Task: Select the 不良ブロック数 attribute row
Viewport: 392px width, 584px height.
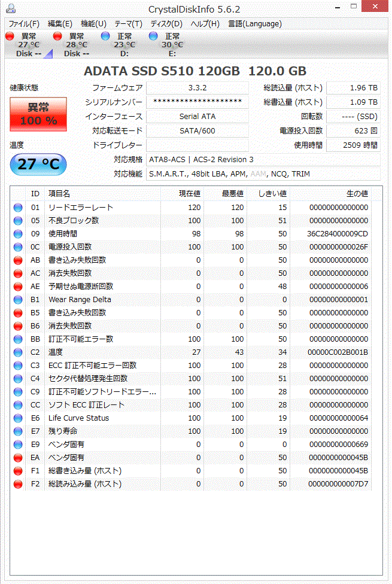Action: (x=191, y=221)
